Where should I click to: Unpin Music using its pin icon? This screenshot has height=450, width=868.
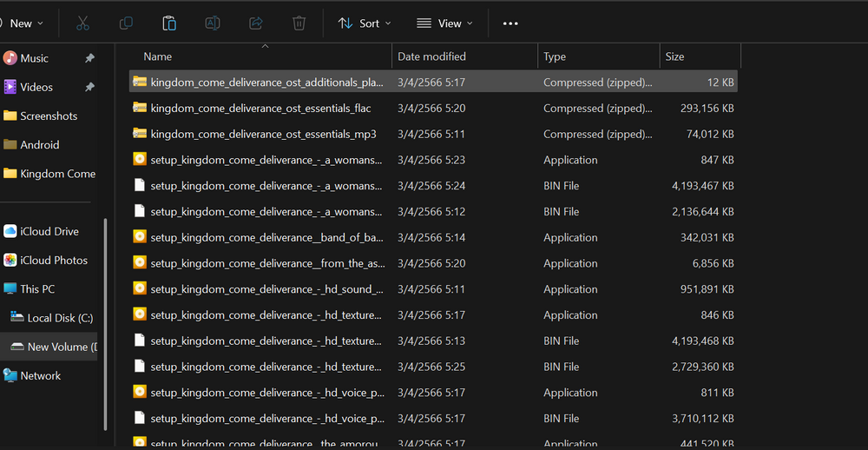coord(89,58)
